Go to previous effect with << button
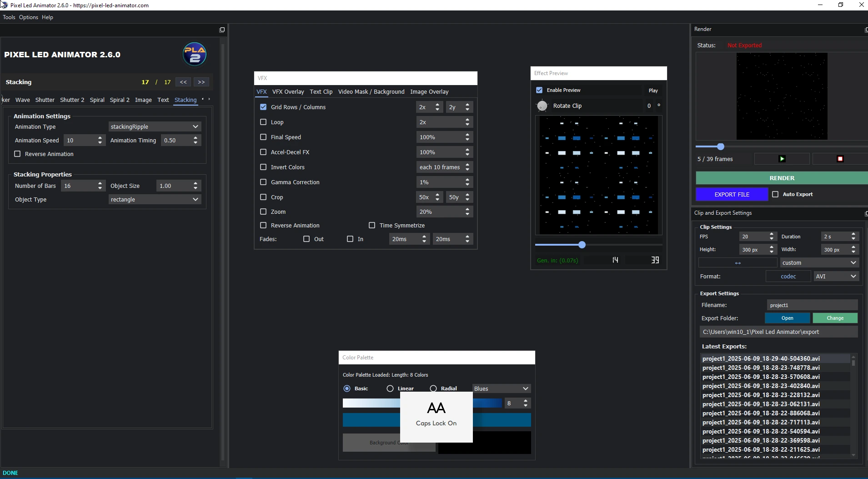 183,82
